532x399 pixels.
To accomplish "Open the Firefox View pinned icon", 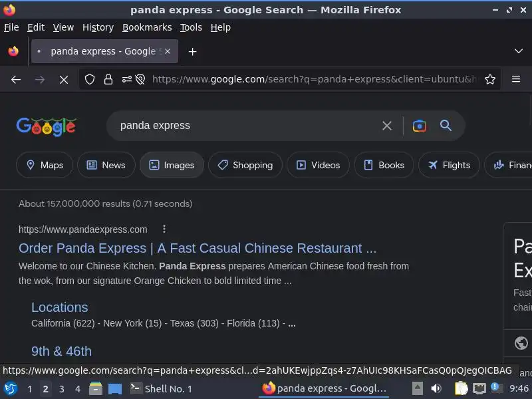I will point(13,51).
